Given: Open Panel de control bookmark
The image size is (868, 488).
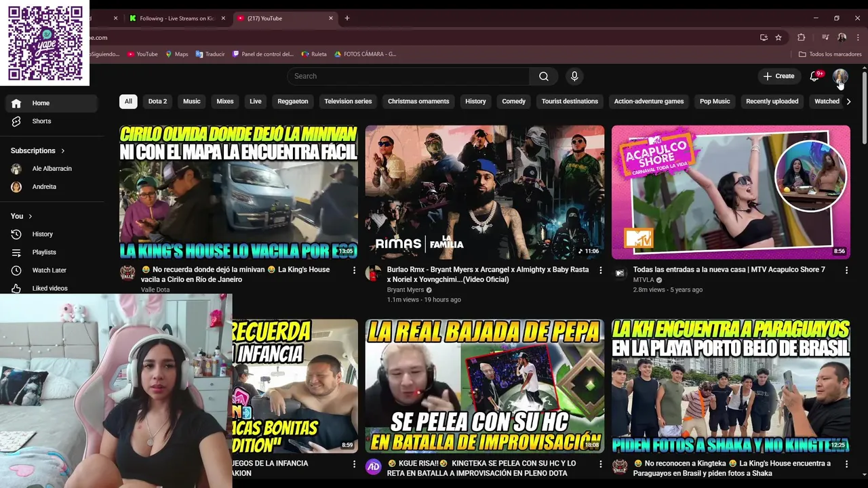Looking at the screenshot, I should (x=263, y=54).
